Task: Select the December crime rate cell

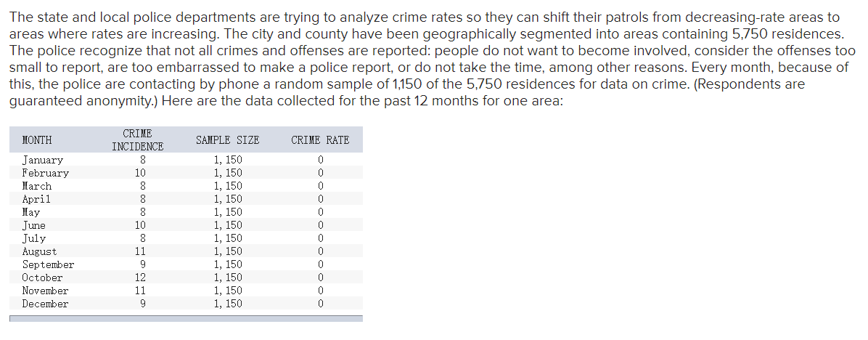Action: pyautogui.click(x=320, y=304)
